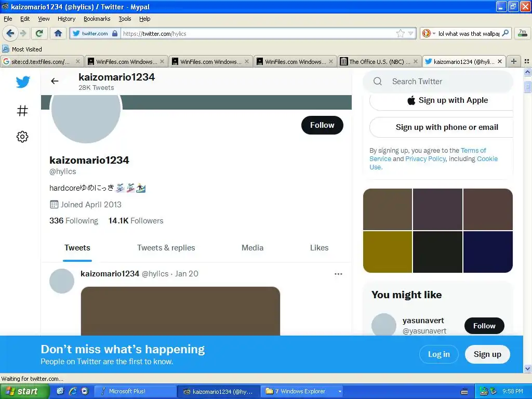Click the browser search box text
This screenshot has height=399, width=532.
469,33
